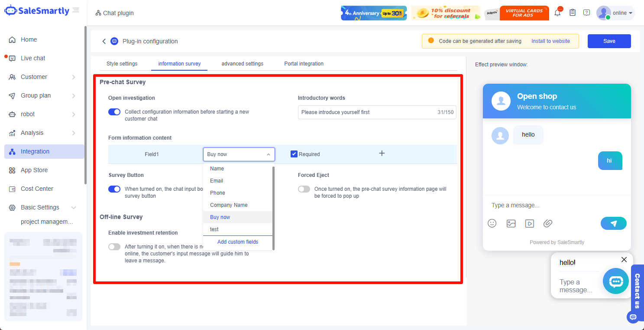Select Email from the dropdown list

(217, 181)
